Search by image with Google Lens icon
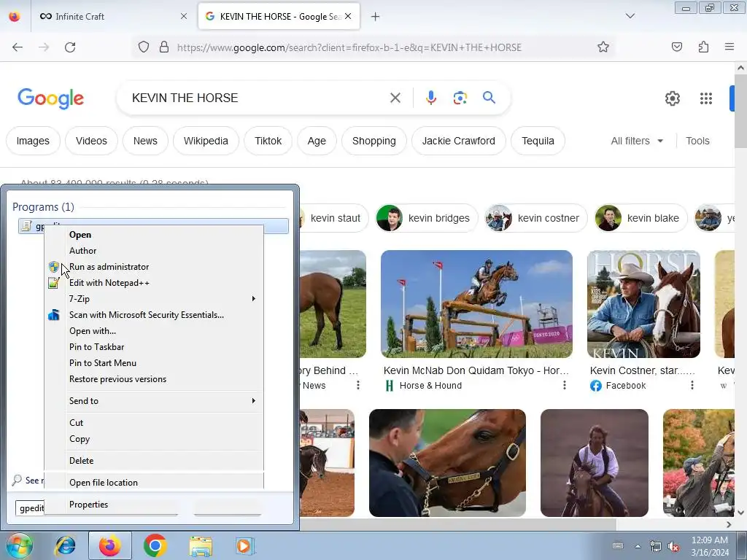This screenshot has width=747, height=560. pos(460,98)
